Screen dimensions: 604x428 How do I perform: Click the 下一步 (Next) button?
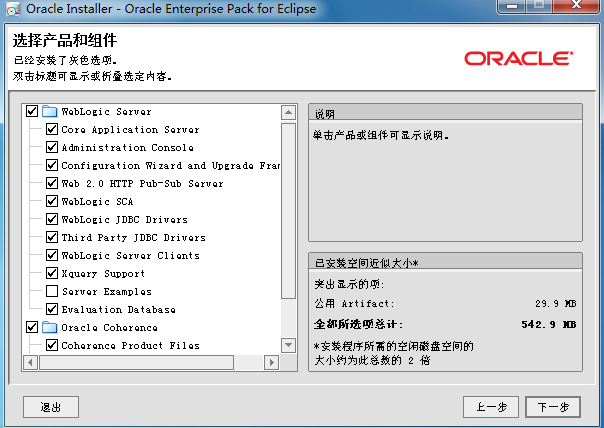pos(553,407)
